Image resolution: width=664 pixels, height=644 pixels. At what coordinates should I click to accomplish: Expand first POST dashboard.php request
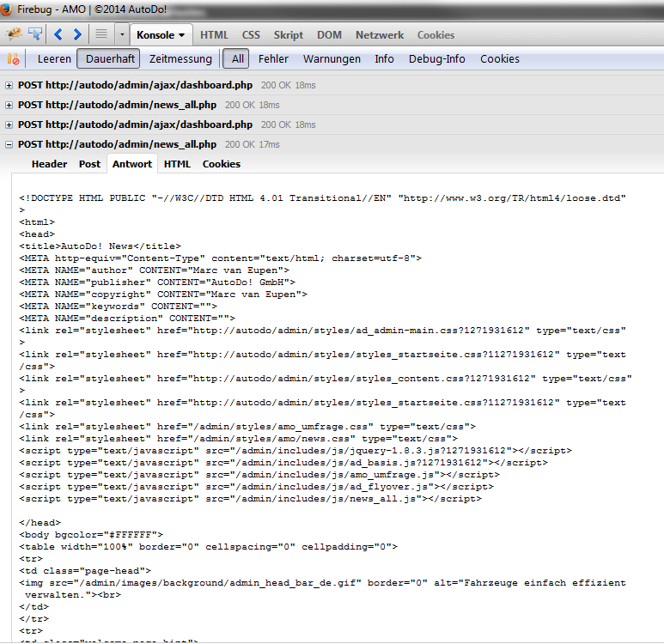(x=9, y=86)
